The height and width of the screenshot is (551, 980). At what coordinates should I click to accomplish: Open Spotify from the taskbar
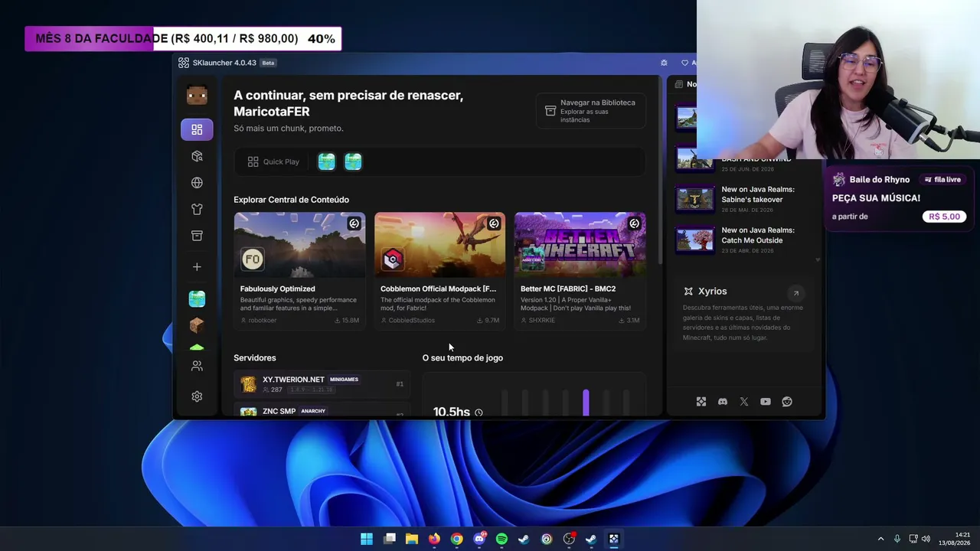point(501,539)
